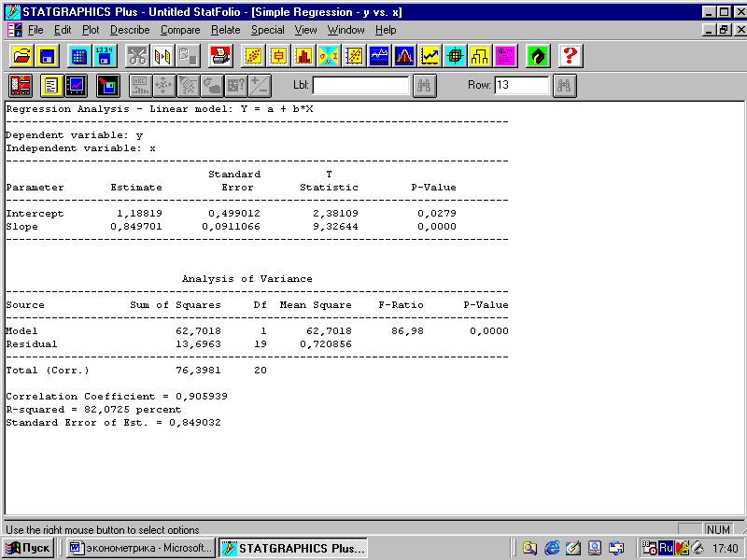This screenshot has height=560, width=747.
Task: Click the summary statistics sigma icon
Action: 329,56
